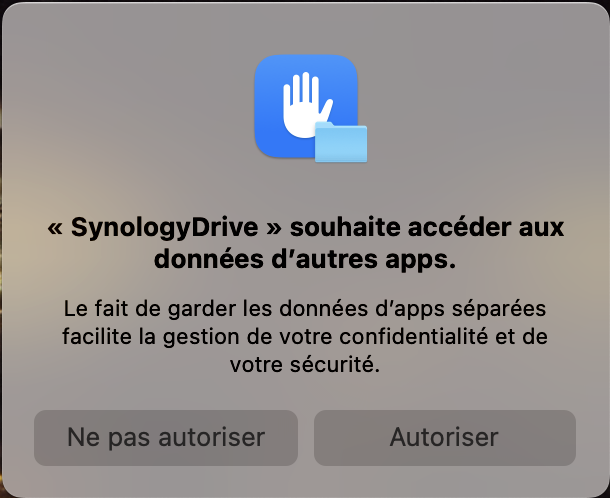Click the Ne pas autoriser button
Screen dimensions: 610x498
[166, 438]
